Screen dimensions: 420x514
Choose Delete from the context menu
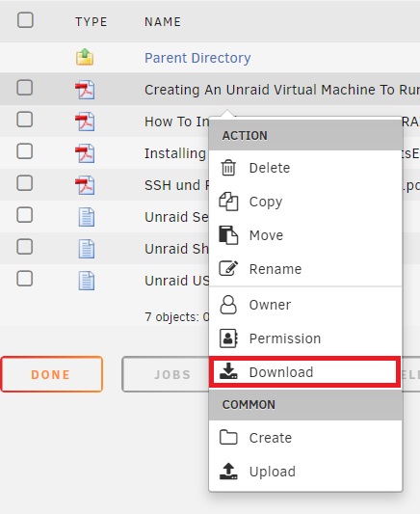pyautogui.click(x=305, y=168)
